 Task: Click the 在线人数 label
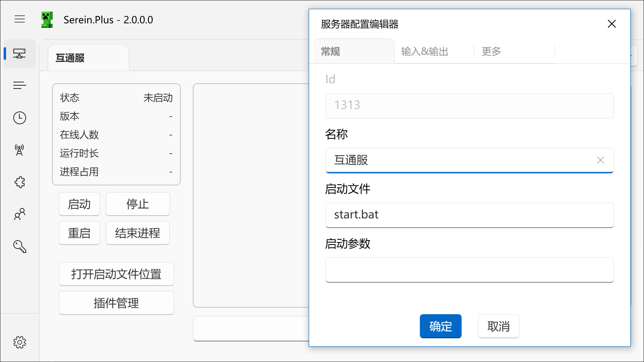point(79,135)
